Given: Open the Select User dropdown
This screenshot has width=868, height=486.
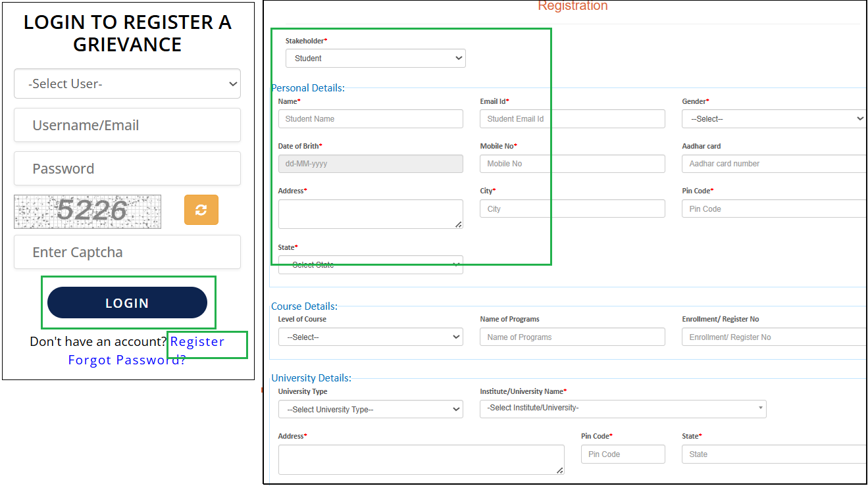Looking at the screenshot, I should [127, 84].
